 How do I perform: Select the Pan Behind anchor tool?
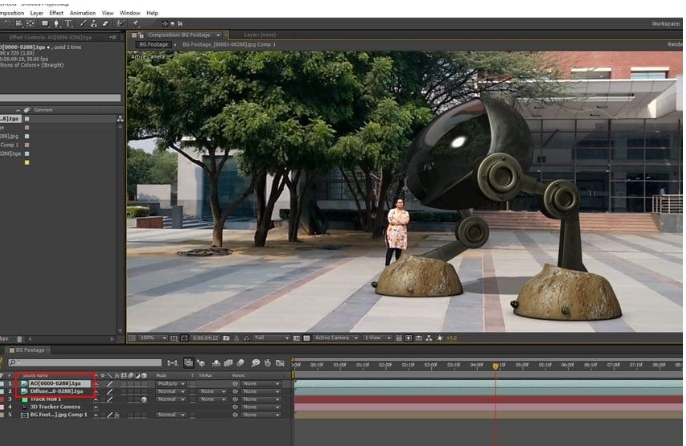30,24
